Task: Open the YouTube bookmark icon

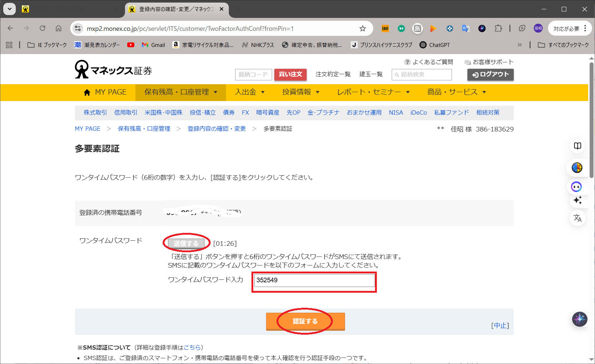Action: (x=131, y=45)
